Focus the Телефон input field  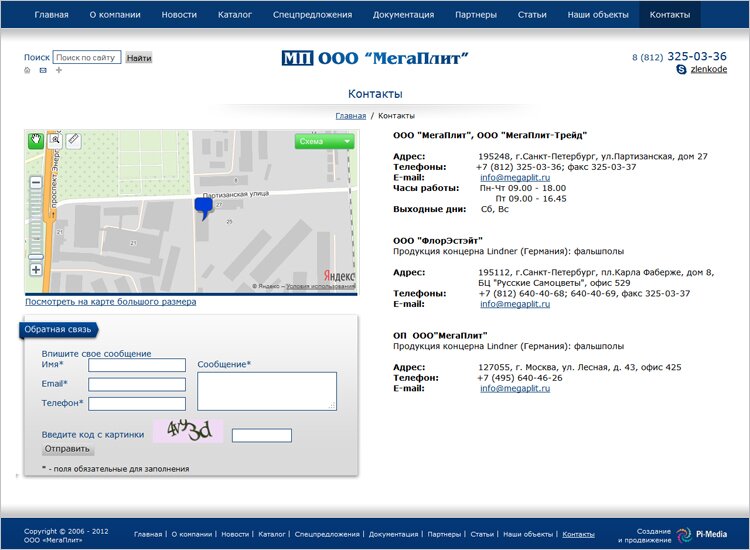[x=137, y=404]
